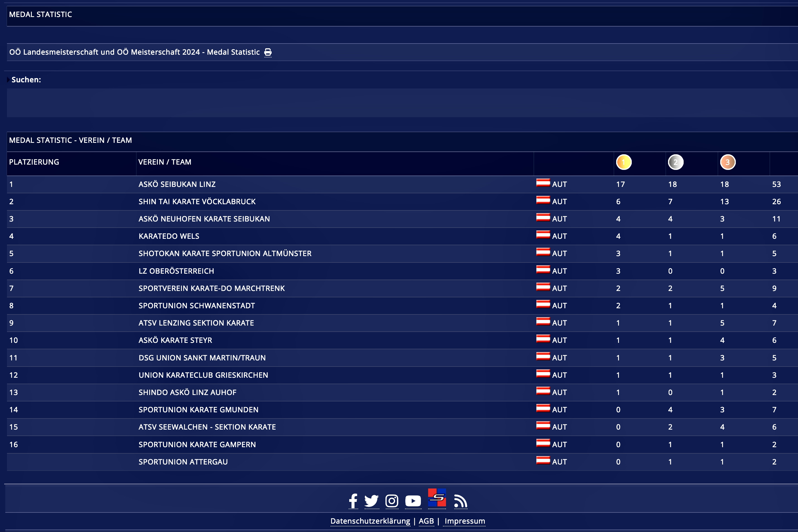This screenshot has height=532, width=798.
Task: Select team DSG UNION SANKT MARTIN/TRAUN
Action: [202, 358]
